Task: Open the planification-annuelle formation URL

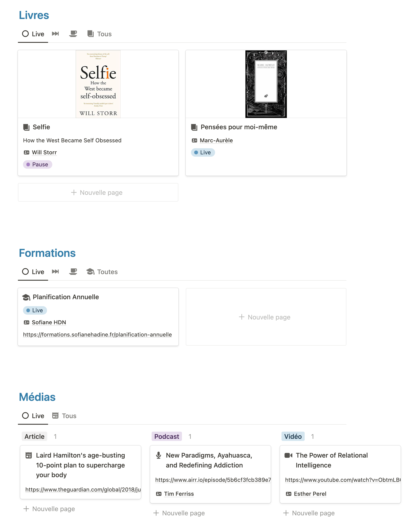Action: (x=97, y=335)
